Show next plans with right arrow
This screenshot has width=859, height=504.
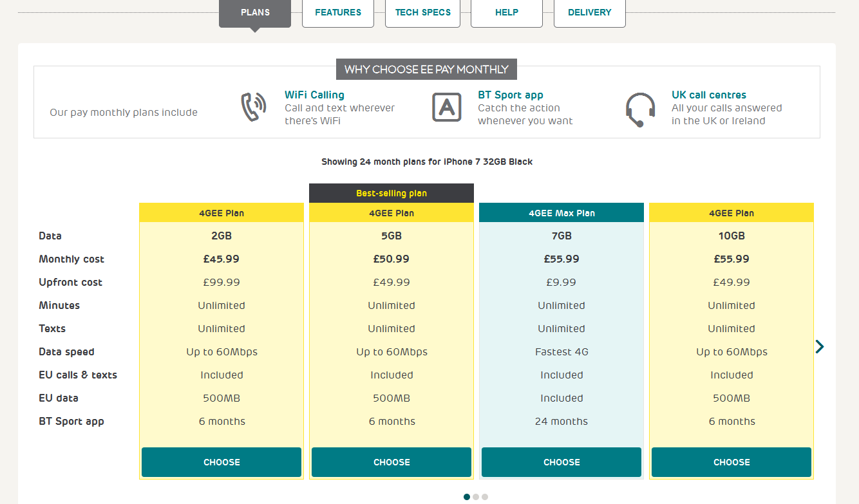819,347
